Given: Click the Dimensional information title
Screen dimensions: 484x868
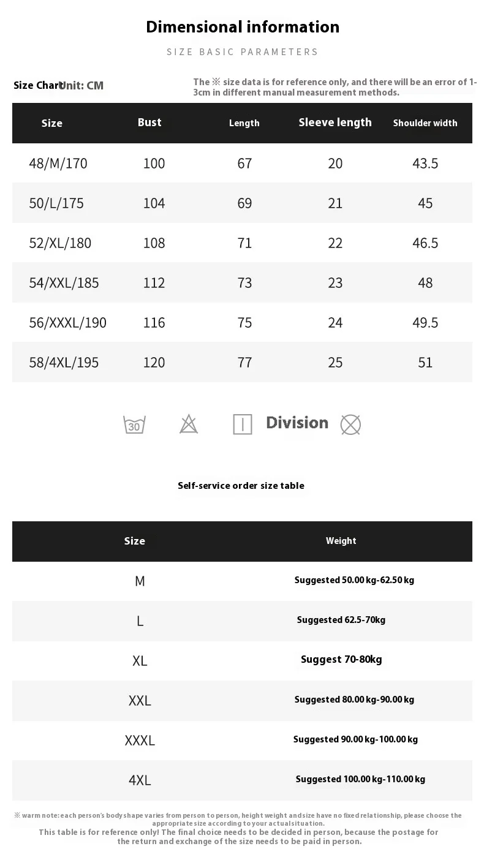Looking at the screenshot, I should [243, 27].
